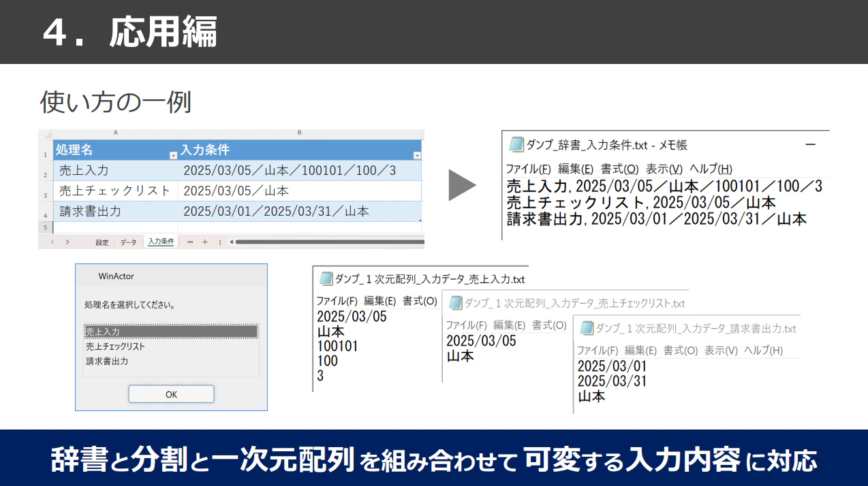The height and width of the screenshot is (486, 868).
Task: Click the next sheet navigation arrow
Action: [67, 242]
